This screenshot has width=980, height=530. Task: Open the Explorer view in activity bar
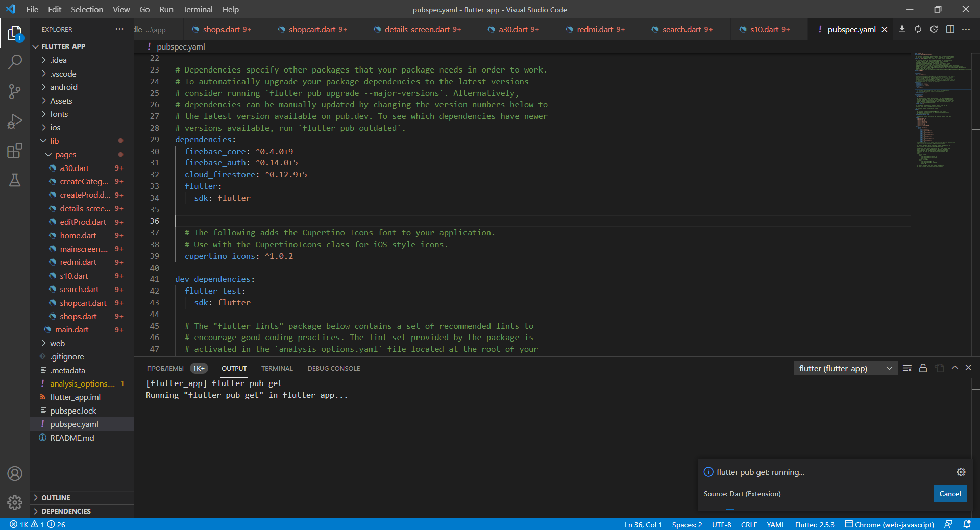click(x=15, y=34)
